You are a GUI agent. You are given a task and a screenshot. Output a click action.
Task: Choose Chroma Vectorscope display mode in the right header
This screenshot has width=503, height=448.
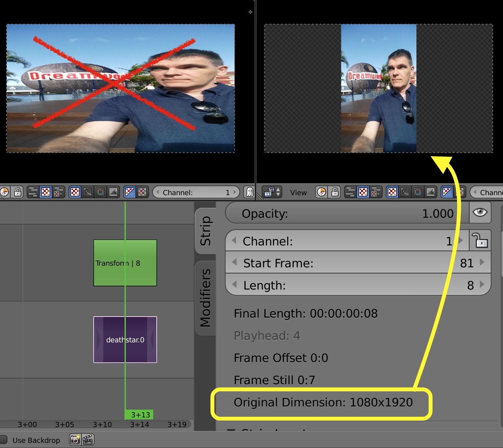point(418,192)
